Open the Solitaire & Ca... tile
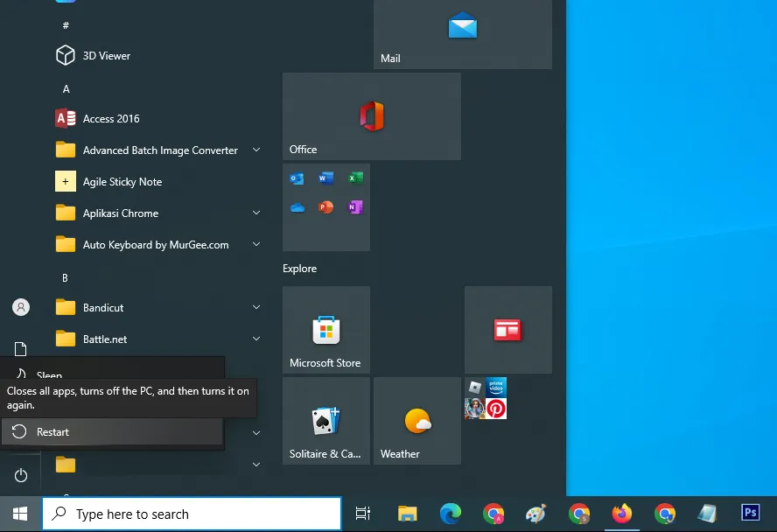 click(326, 421)
